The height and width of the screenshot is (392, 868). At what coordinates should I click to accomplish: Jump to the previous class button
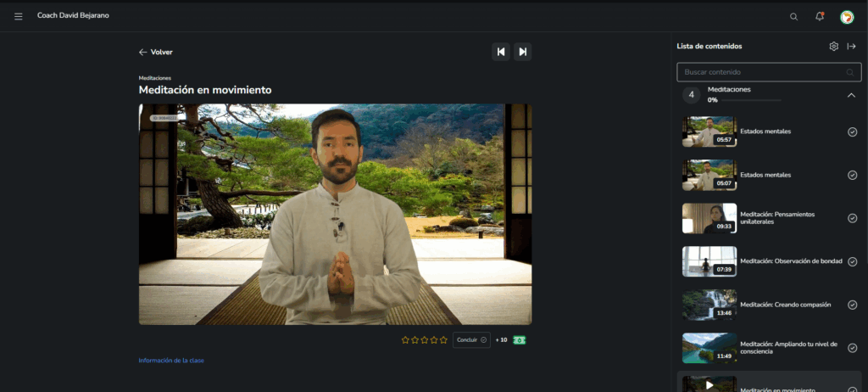(x=501, y=52)
